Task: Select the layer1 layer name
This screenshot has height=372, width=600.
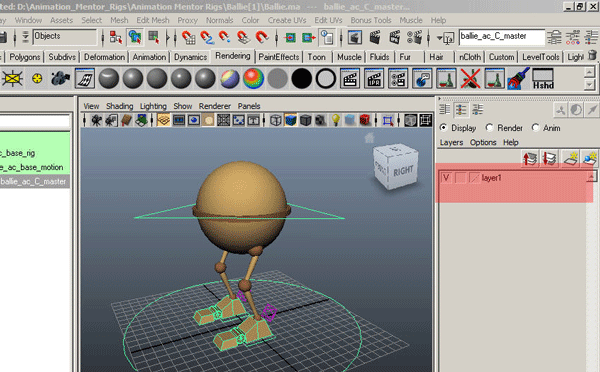Action: click(x=491, y=178)
